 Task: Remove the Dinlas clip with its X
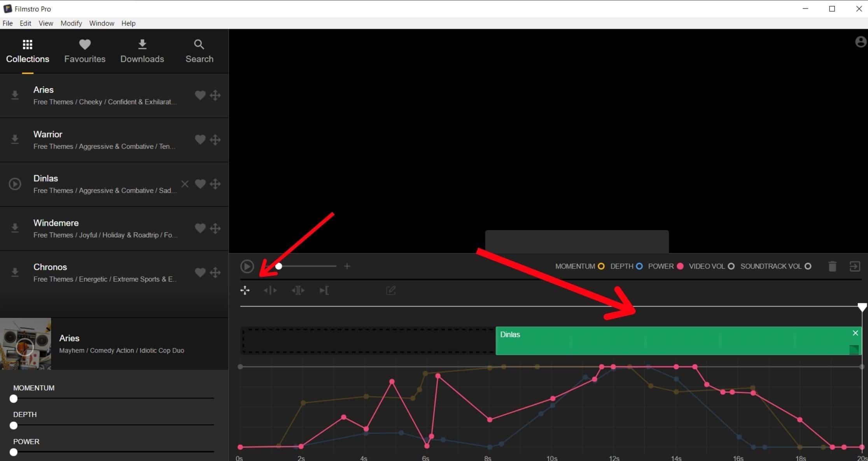click(x=855, y=333)
